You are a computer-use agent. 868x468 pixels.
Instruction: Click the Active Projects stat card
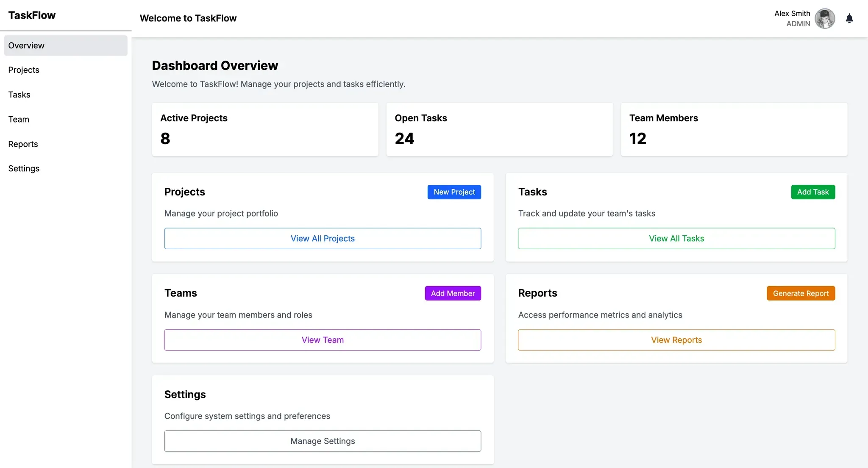[x=265, y=129]
